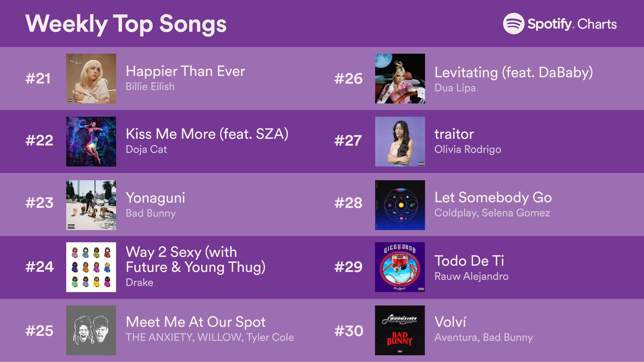
Task: Click the Spotify logo icon
Action: tap(513, 24)
